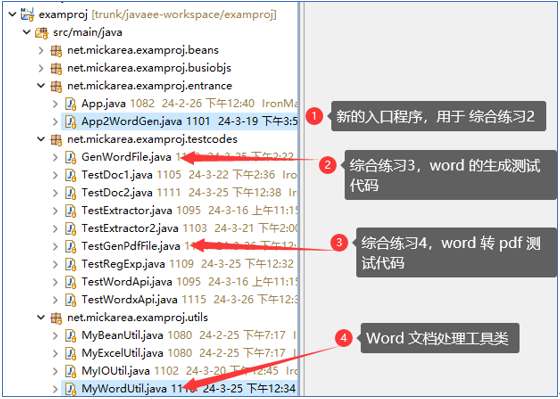Collapse the net.mickarea.examproj.entrance package
This screenshot has width=560, height=399.
(x=41, y=86)
